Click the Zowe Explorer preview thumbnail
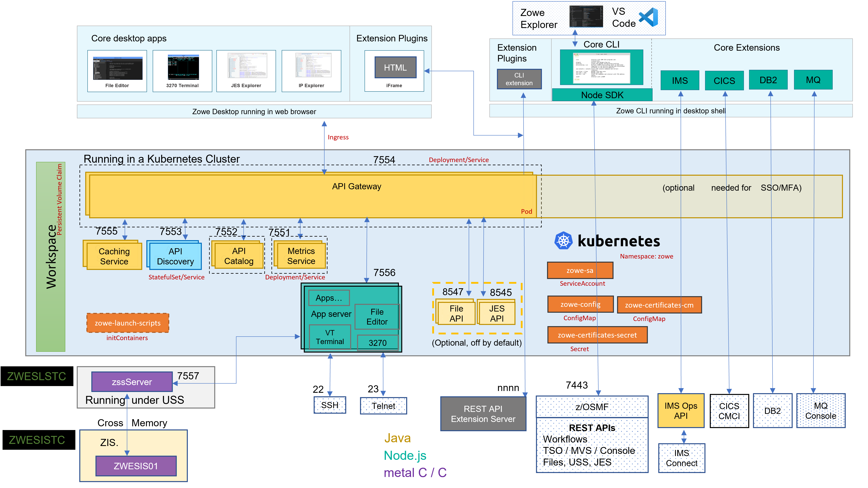This screenshot has height=488, width=868. pos(586,18)
